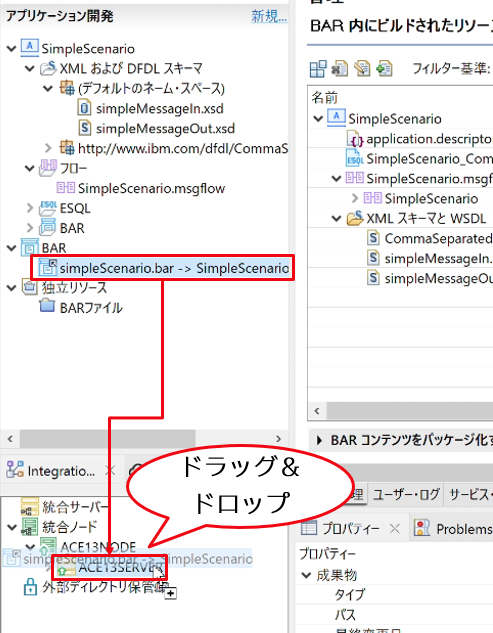
Task: Click the 独立リソース project icon
Action: [x=29, y=287]
